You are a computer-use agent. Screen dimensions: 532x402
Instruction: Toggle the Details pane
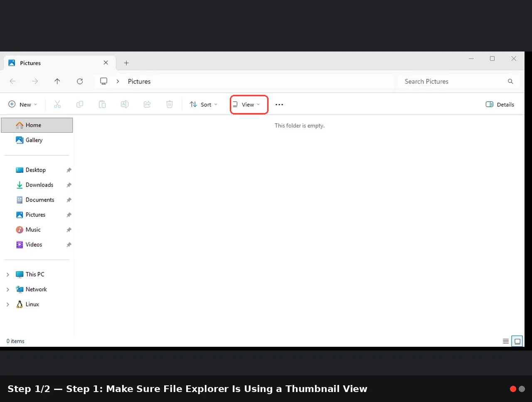(500, 105)
